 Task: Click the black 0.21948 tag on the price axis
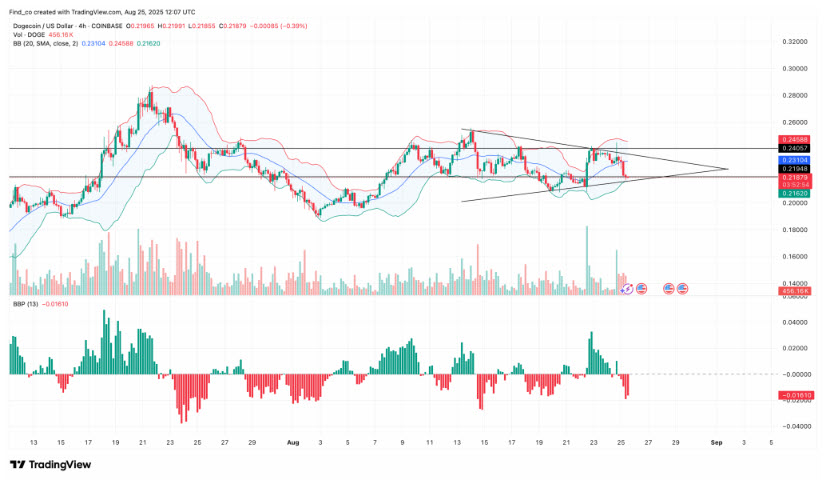click(x=794, y=169)
